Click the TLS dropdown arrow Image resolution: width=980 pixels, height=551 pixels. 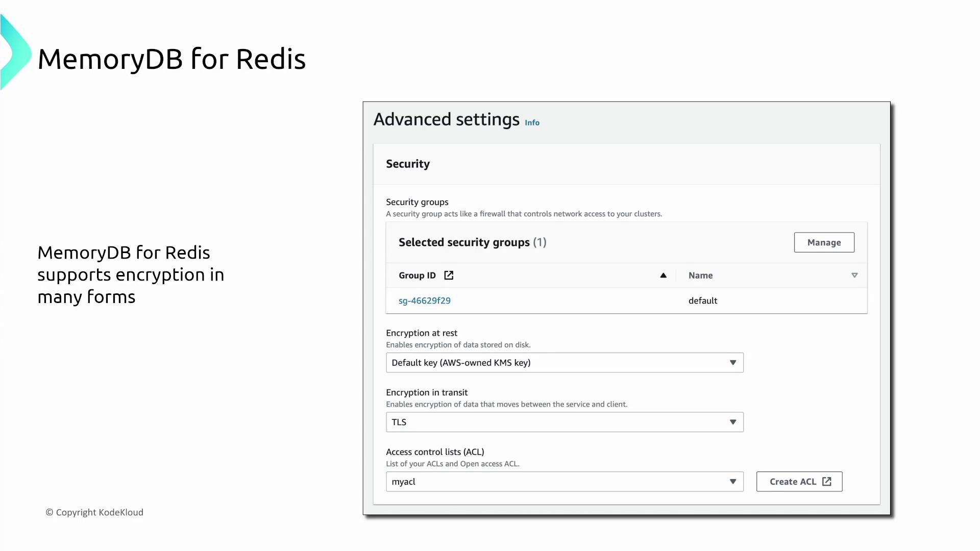[733, 422]
